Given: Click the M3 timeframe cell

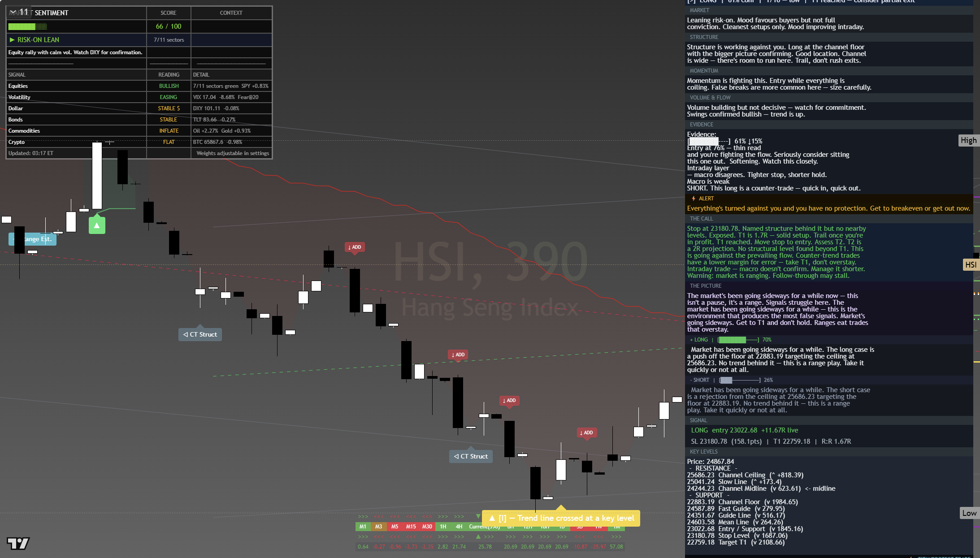Looking at the screenshot, I should (379, 527).
